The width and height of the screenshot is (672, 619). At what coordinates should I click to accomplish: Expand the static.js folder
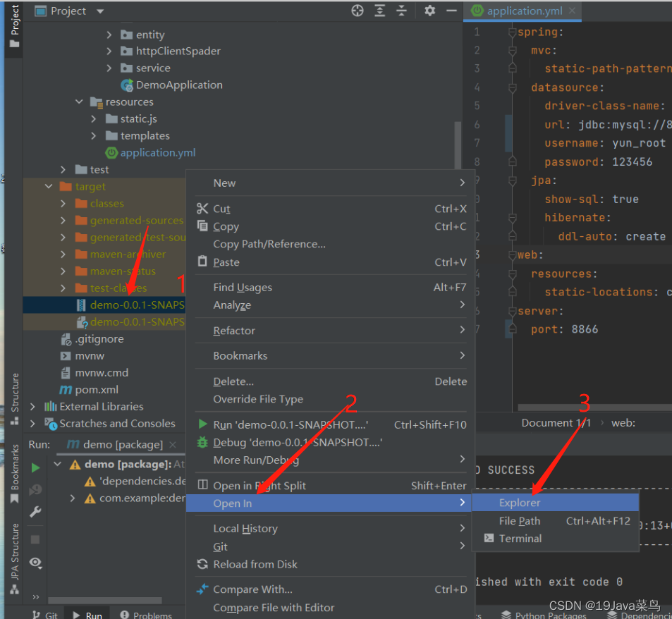(x=93, y=119)
